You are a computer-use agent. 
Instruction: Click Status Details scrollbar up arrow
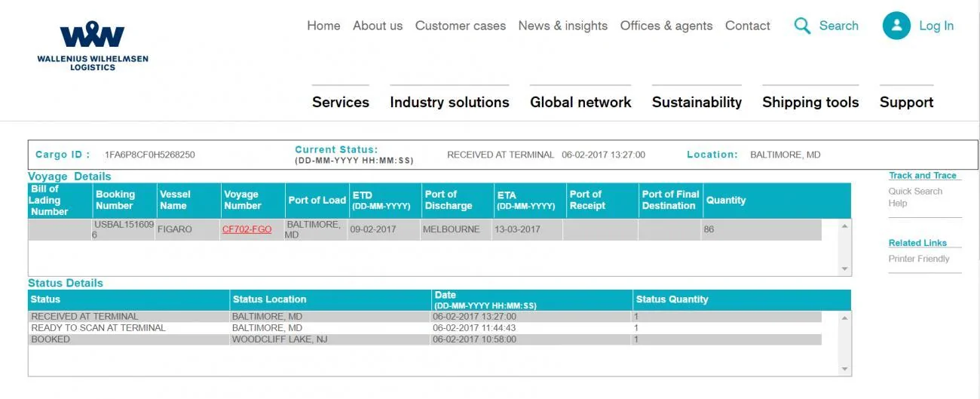845,318
